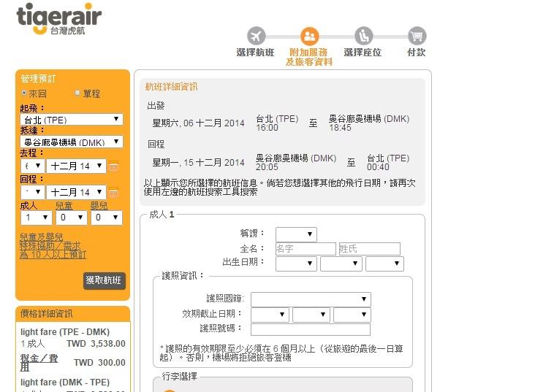This screenshot has width=554, height=392.
Task: Click the light fare (TPE - DMK) text
Action: pos(65,332)
